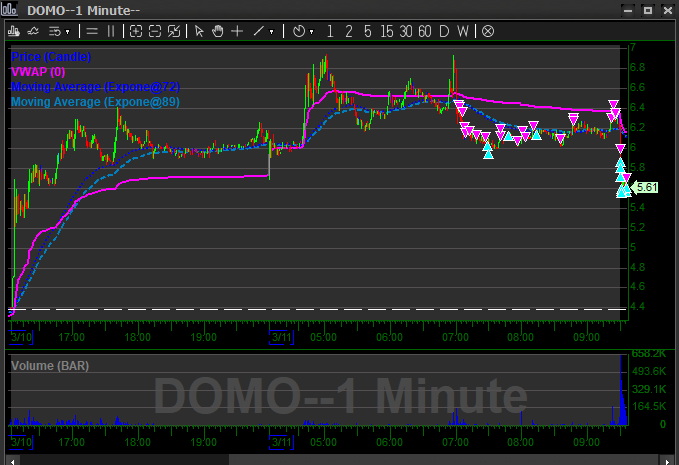This screenshot has height=465, width=679.
Task: Expand the clock icon dropdown arrow
Action: click(311, 32)
